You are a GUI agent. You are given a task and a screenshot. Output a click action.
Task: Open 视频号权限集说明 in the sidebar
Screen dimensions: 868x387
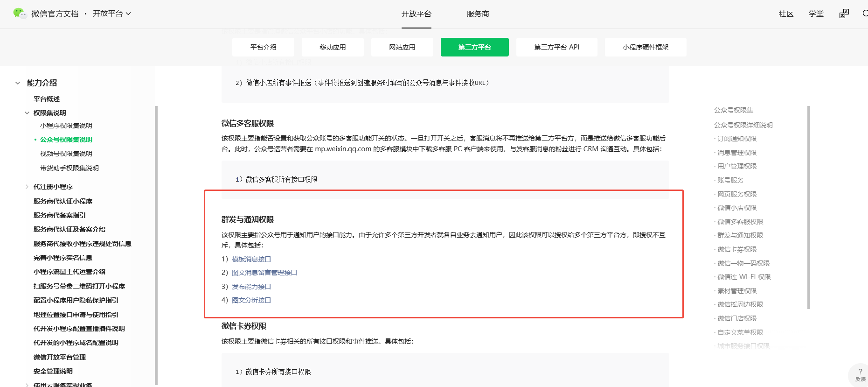66,154
